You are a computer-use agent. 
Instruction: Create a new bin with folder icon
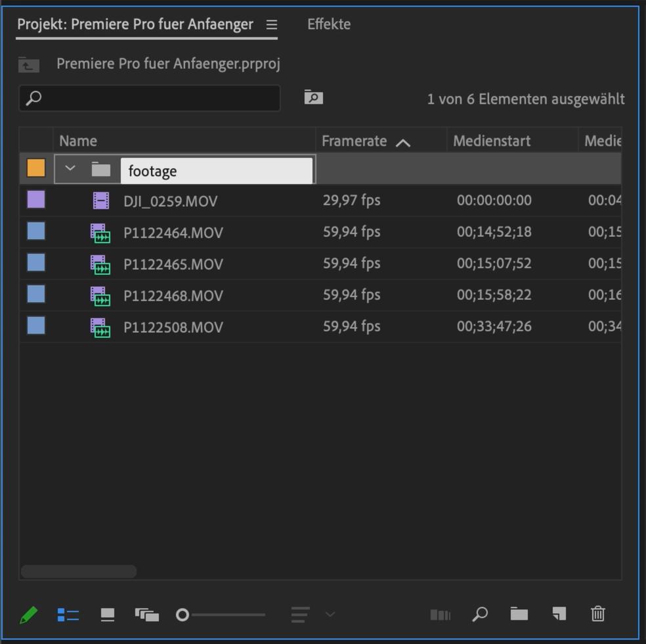point(519,614)
